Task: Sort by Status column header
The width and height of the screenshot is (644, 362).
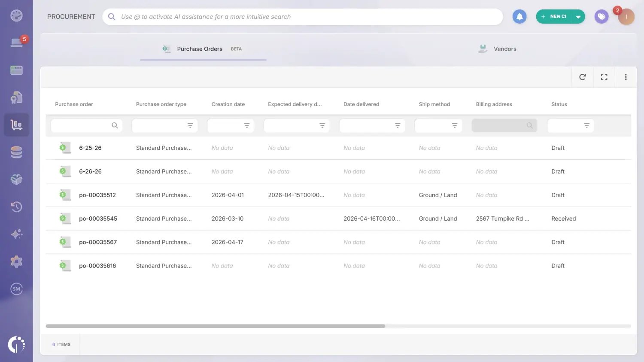Action: point(559,104)
